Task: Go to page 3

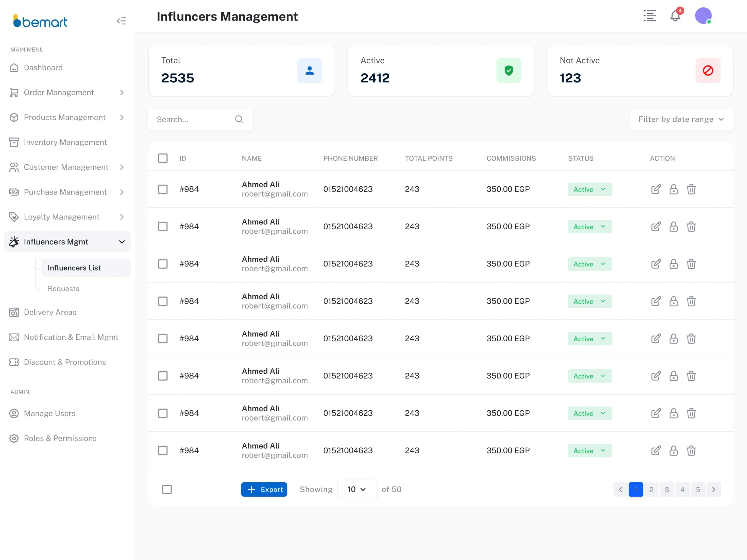Action: (x=667, y=489)
